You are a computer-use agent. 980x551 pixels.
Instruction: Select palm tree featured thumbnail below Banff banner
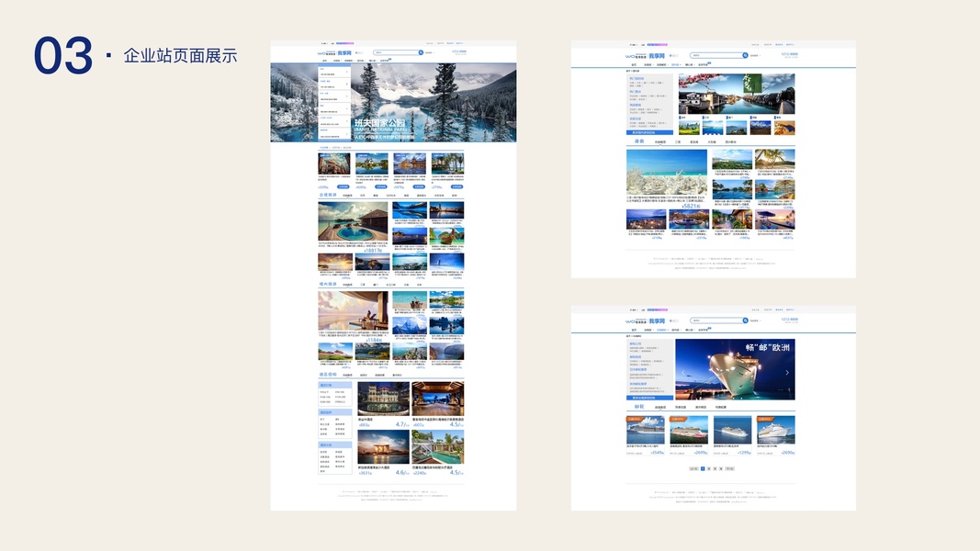447,163
